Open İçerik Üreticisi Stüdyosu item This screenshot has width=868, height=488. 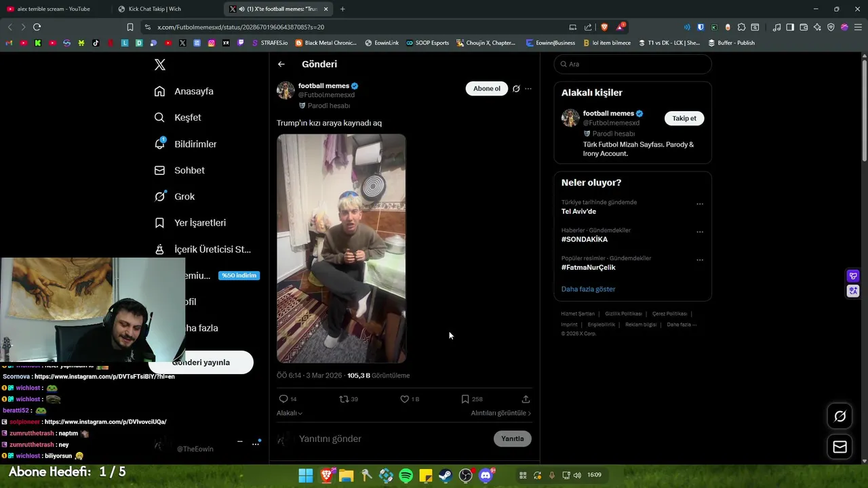202,249
